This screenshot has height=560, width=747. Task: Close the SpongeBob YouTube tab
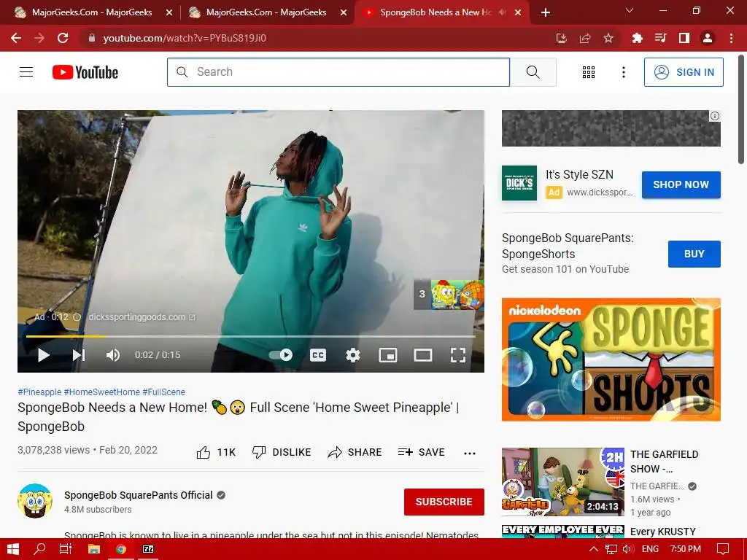[x=518, y=12]
